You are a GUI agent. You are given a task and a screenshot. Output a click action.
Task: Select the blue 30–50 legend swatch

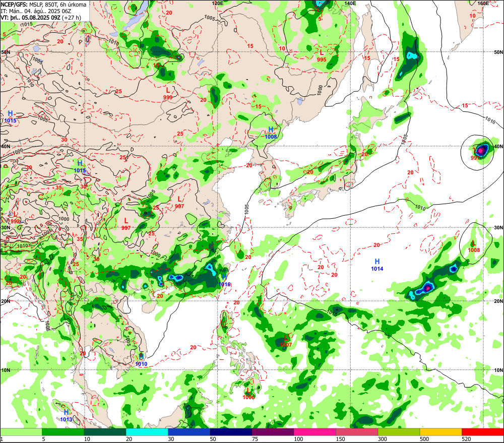tap(189, 432)
